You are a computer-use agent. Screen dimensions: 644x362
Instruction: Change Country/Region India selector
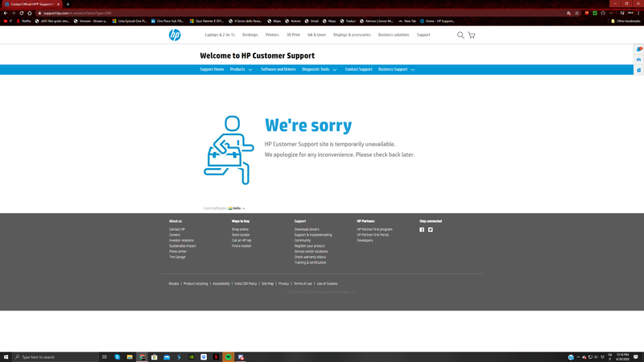[237, 208]
